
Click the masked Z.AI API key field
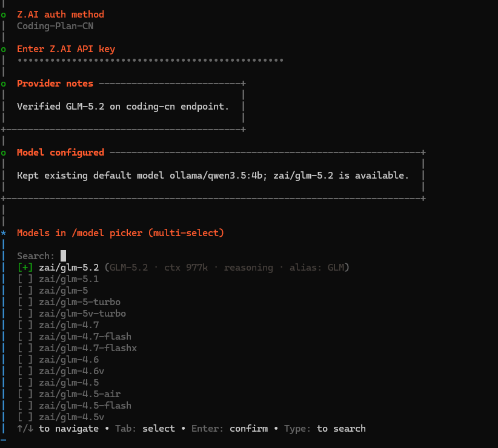(x=150, y=61)
